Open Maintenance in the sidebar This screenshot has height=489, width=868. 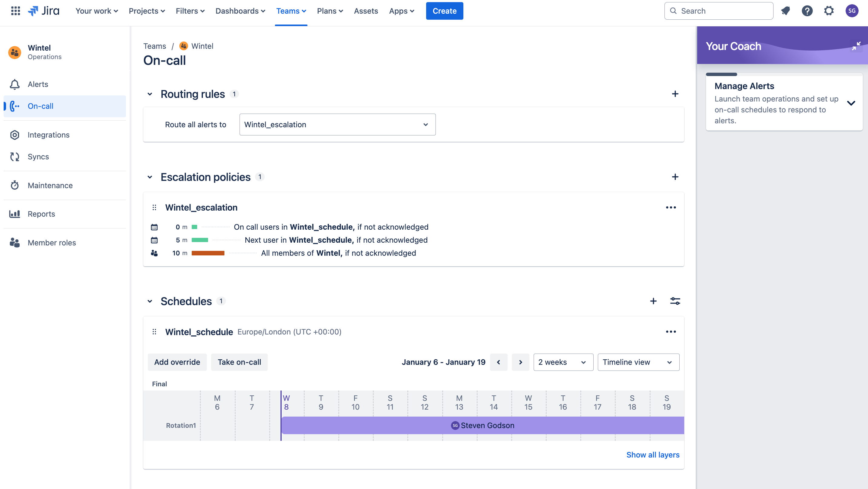tap(65, 185)
